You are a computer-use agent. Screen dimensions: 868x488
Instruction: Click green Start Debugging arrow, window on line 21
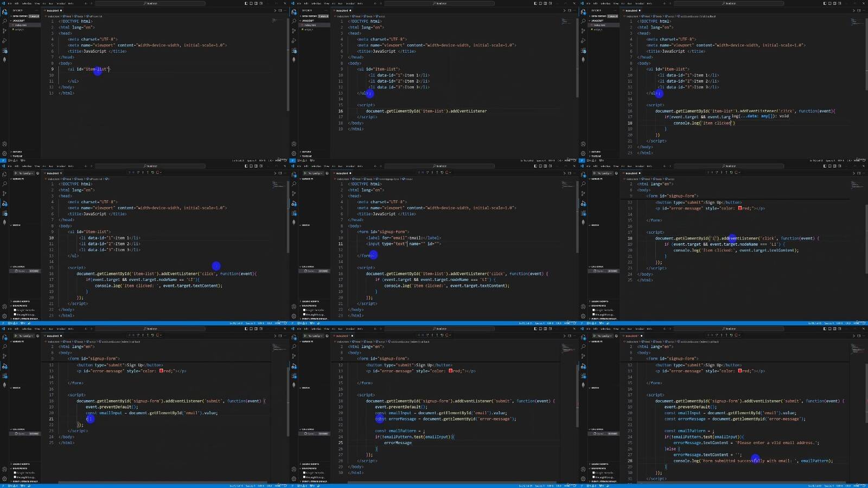point(16,336)
